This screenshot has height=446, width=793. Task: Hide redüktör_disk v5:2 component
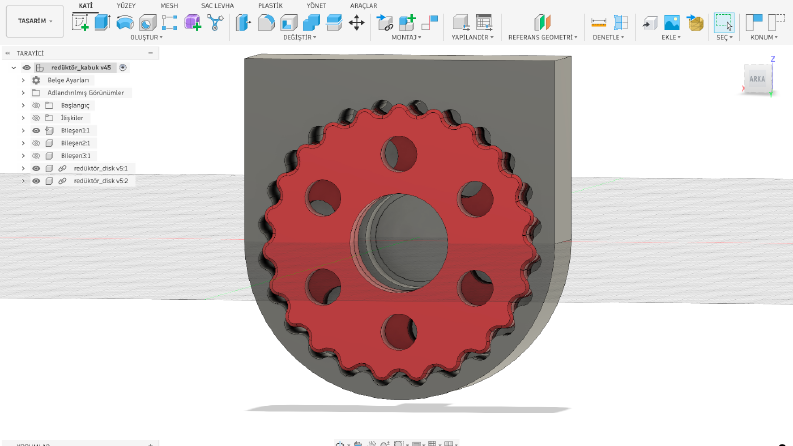(x=36, y=181)
